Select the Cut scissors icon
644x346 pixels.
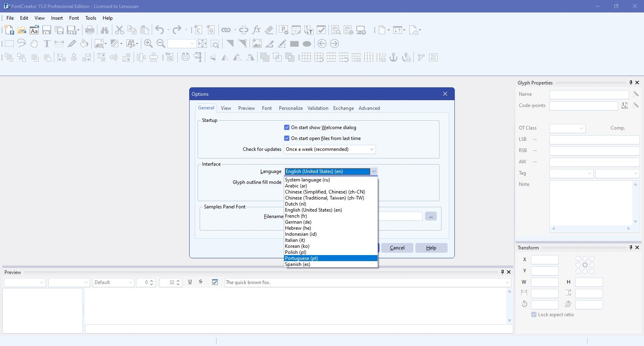point(120,30)
